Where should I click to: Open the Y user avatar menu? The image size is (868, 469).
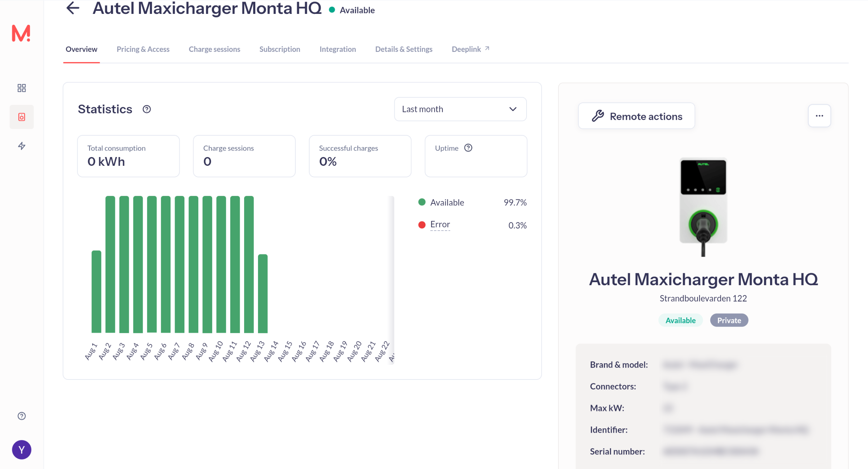pos(22,450)
